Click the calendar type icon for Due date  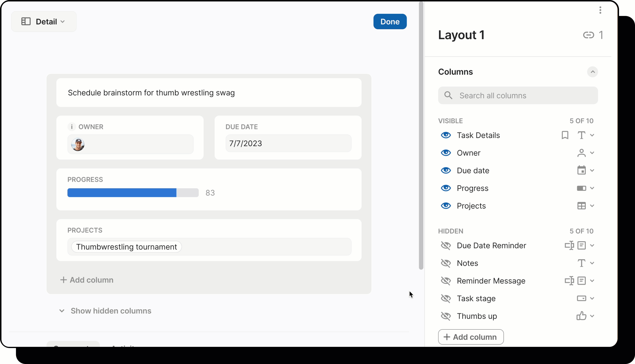(581, 170)
